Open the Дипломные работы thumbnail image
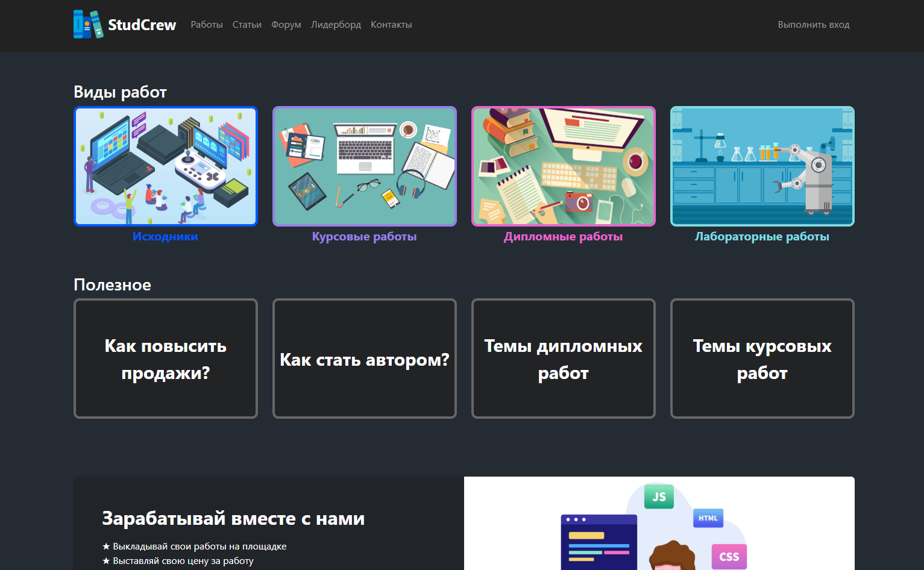The image size is (924, 570). click(x=563, y=166)
